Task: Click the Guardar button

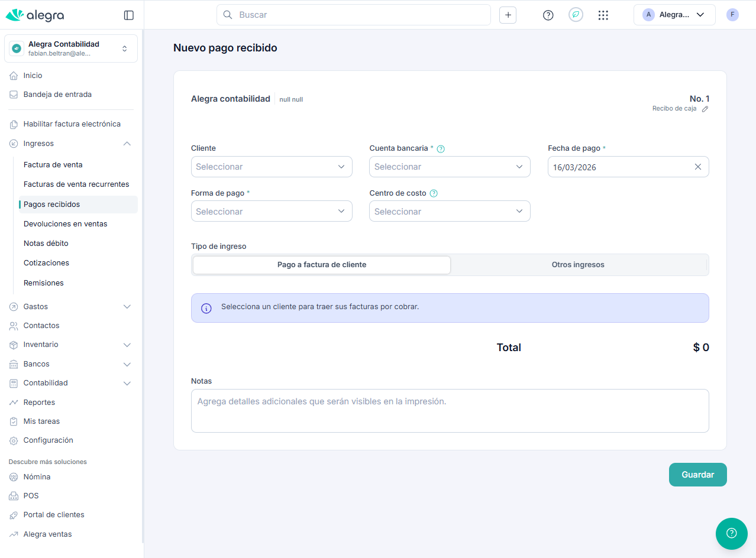Action: click(x=697, y=475)
